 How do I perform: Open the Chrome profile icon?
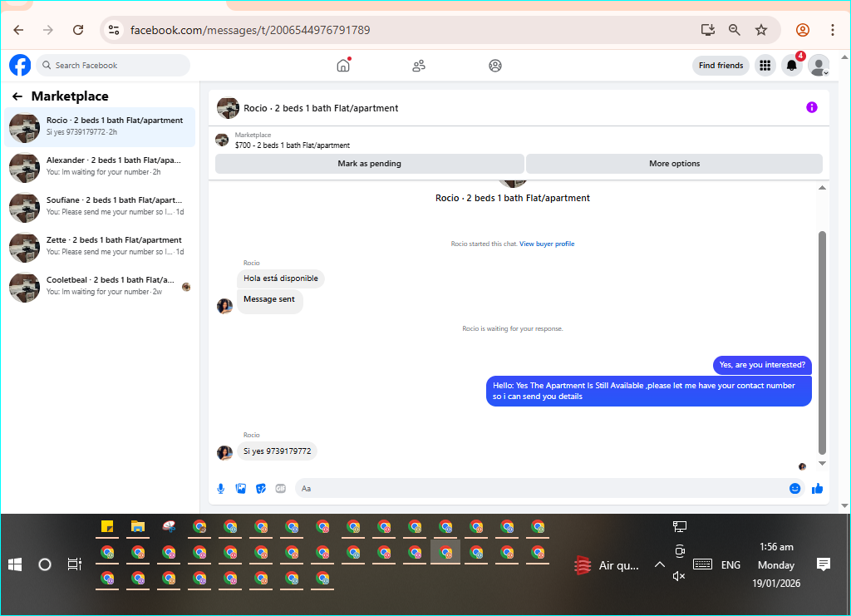point(803,30)
